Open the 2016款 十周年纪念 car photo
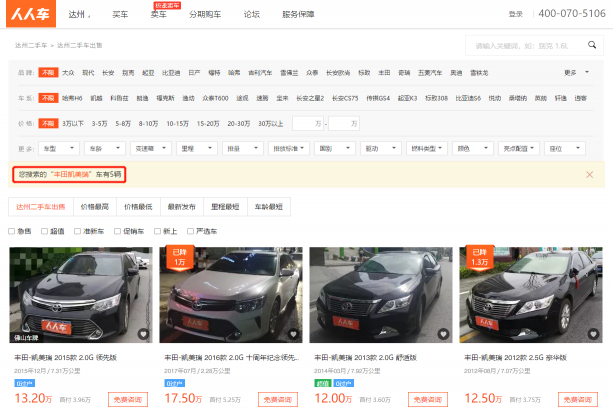Image resolution: width=613 pixels, height=412 pixels. [x=231, y=295]
